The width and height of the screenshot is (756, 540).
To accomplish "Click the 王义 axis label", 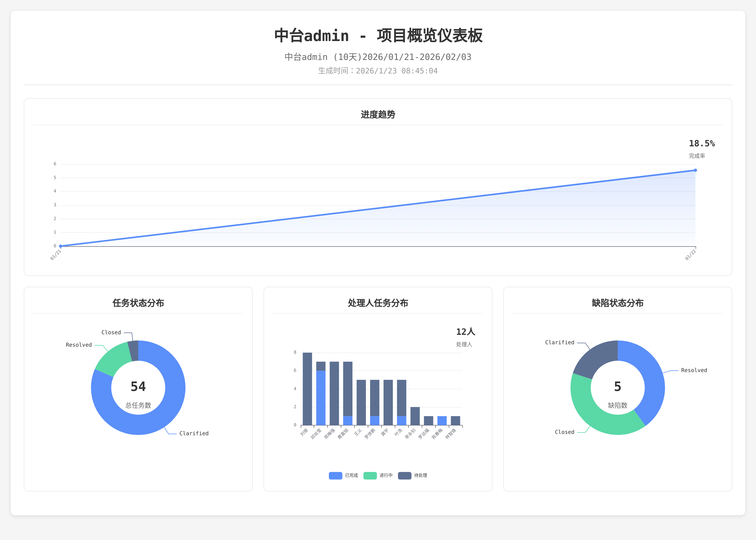I will pos(358,432).
